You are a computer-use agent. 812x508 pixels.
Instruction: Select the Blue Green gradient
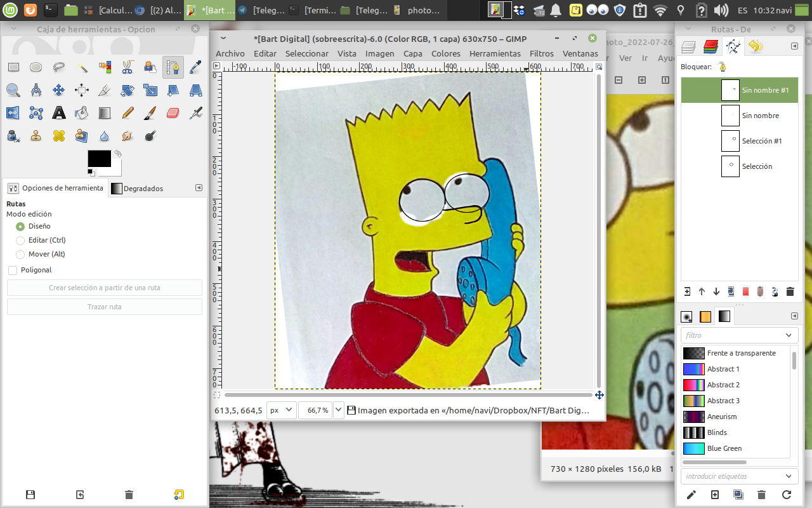(737, 448)
